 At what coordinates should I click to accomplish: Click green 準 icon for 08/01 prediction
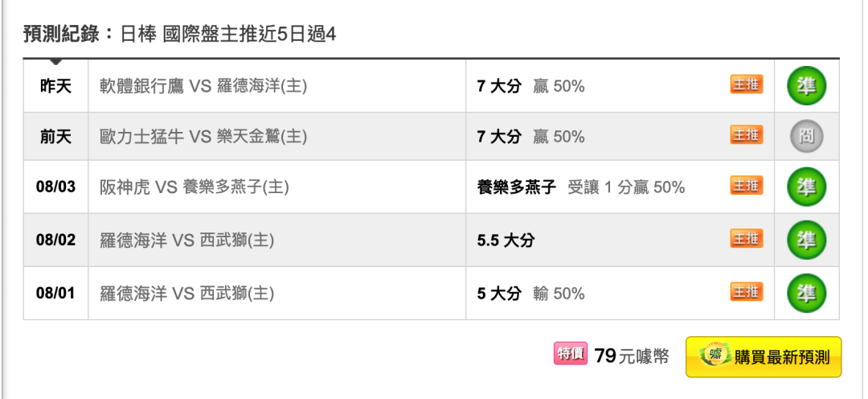pyautogui.click(x=807, y=293)
